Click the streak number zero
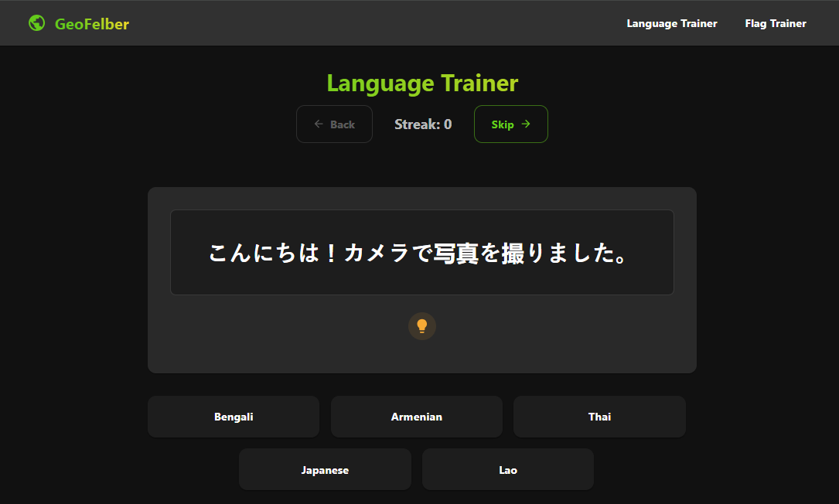Image resolution: width=839 pixels, height=504 pixels. point(448,124)
